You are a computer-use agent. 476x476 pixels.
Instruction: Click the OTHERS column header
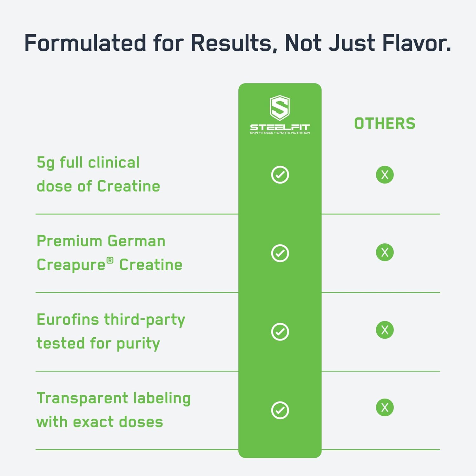click(x=385, y=123)
